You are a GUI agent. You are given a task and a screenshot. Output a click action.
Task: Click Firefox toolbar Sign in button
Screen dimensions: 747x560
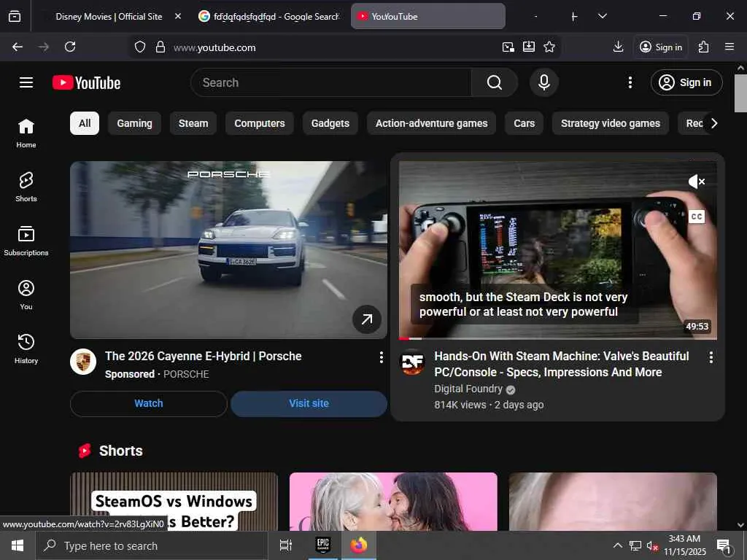[x=661, y=47]
